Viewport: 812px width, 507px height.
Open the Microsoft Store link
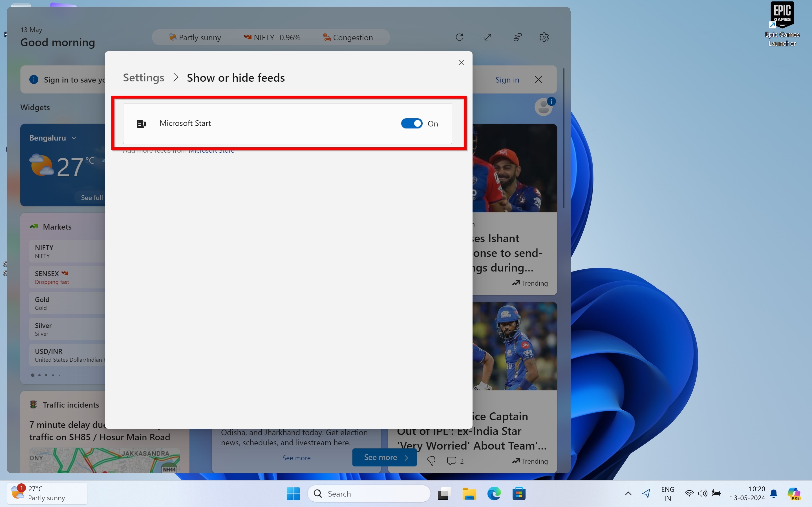(211, 151)
